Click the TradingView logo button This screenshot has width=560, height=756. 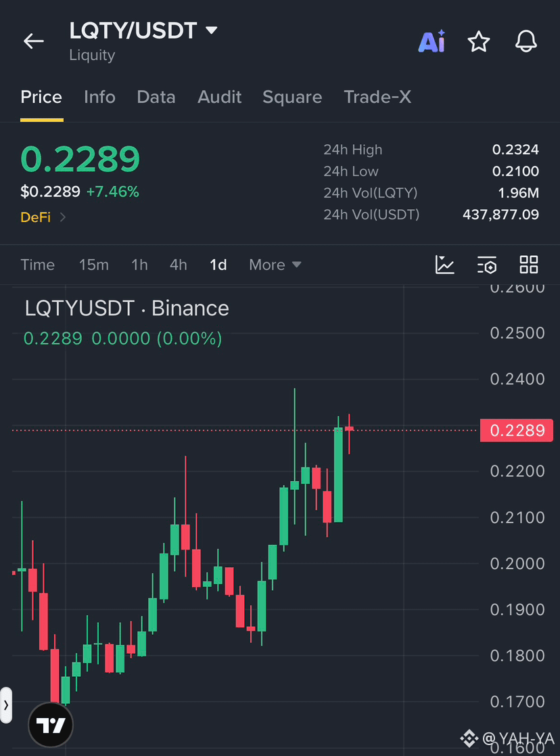[x=51, y=725]
